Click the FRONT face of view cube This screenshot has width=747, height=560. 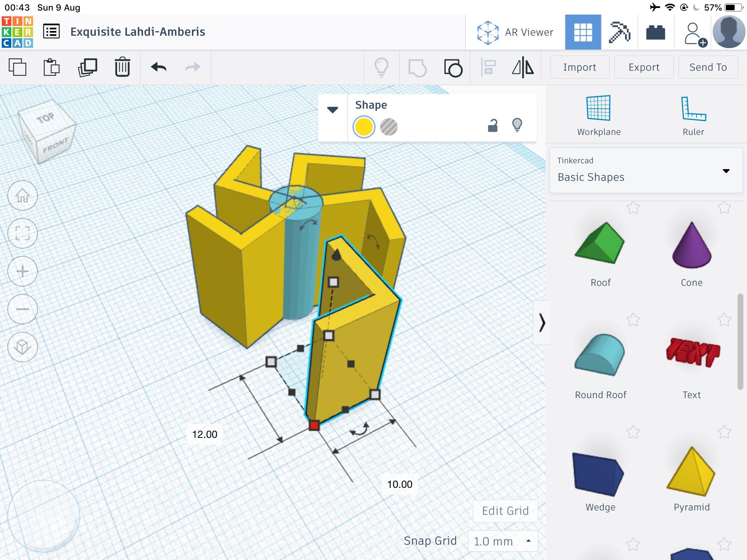pos(56,145)
